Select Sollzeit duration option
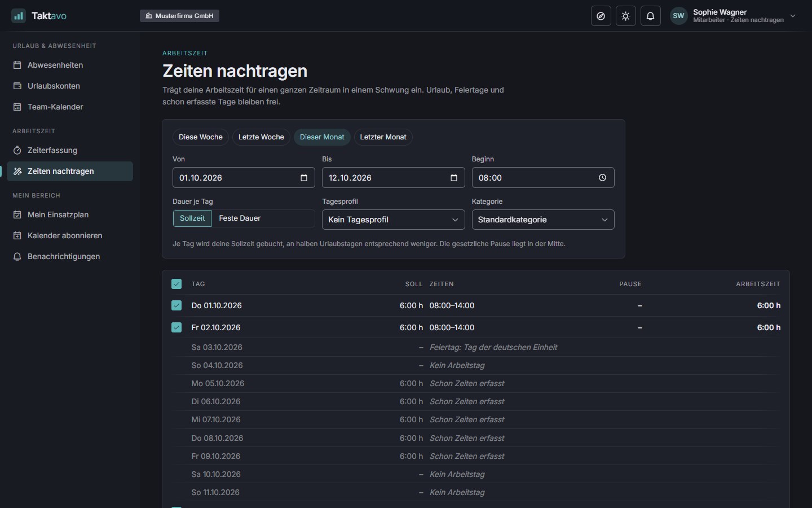The width and height of the screenshot is (812, 508). (192, 218)
